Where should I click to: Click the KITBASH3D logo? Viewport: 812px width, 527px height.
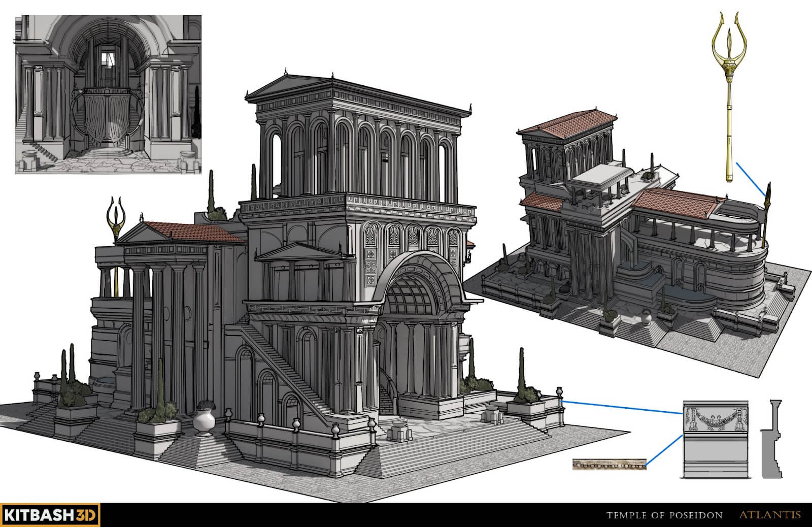pyautogui.click(x=50, y=515)
